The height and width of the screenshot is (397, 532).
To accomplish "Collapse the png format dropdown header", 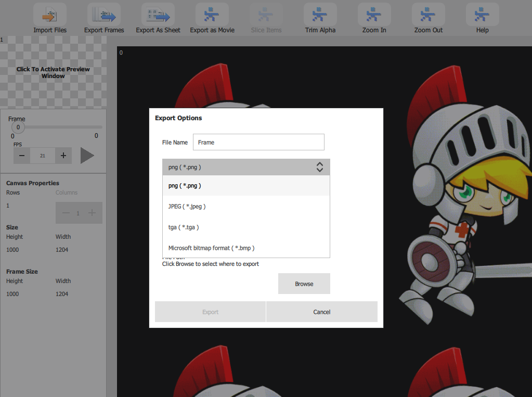I will pos(246,167).
